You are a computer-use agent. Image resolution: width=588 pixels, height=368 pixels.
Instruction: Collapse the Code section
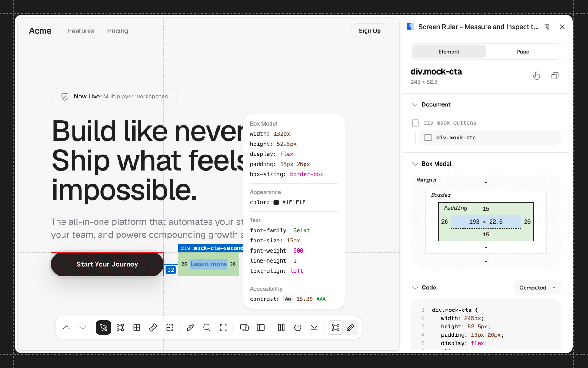click(415, 287)
